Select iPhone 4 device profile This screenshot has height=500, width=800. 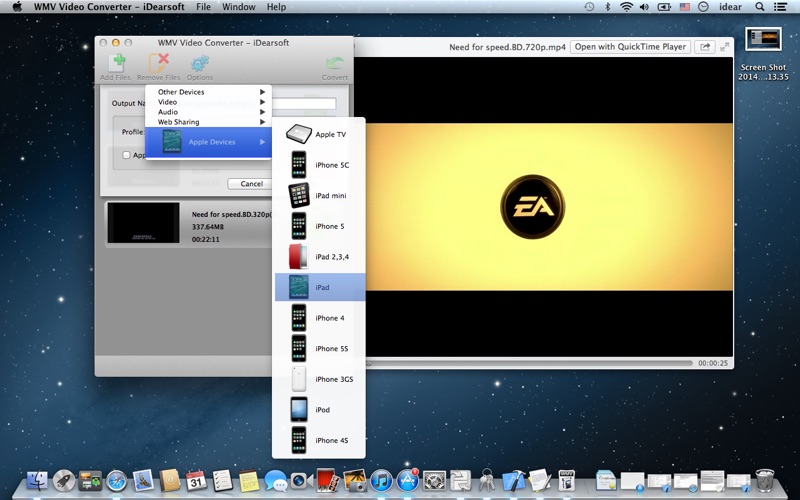point(319,318)
